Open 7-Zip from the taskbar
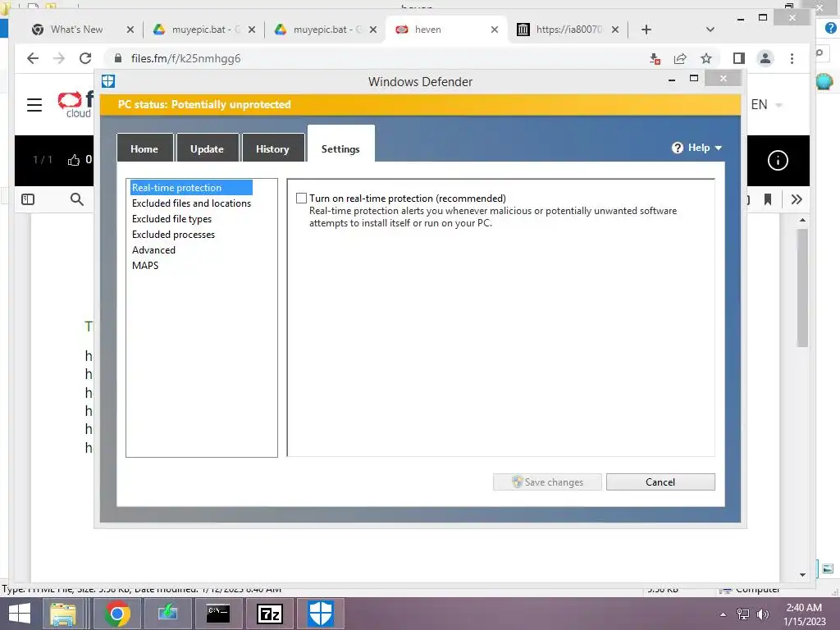This screenshot has height=630, width=840. click(x=270, y=614)
